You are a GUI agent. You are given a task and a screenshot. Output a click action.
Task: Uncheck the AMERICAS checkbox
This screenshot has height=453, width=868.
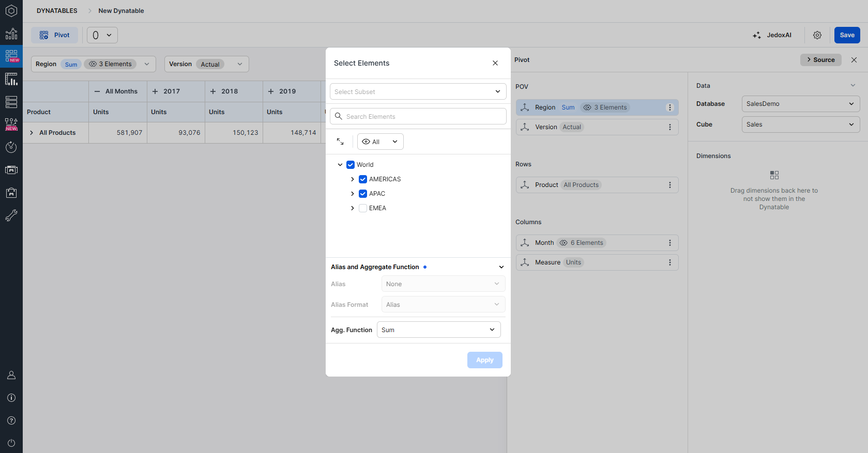coord(363,179)
